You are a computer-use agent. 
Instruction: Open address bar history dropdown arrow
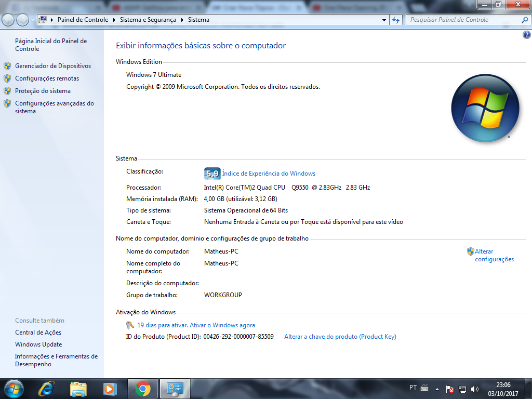pyautogui.click(x=384, y=20)
